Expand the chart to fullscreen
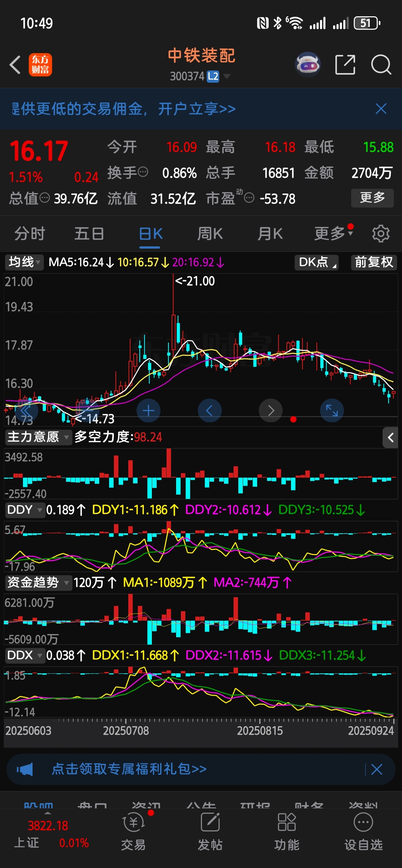 tap(332, 410)
